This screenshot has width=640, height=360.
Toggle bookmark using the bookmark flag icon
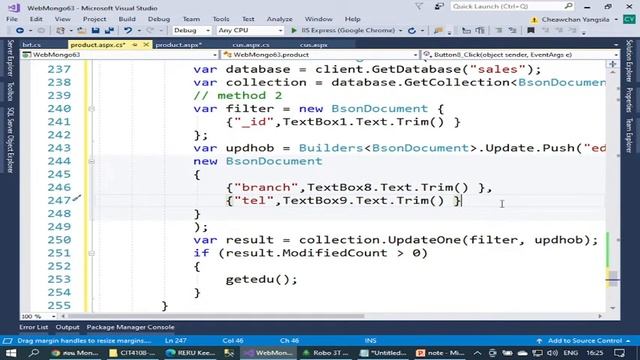(531, 31)
